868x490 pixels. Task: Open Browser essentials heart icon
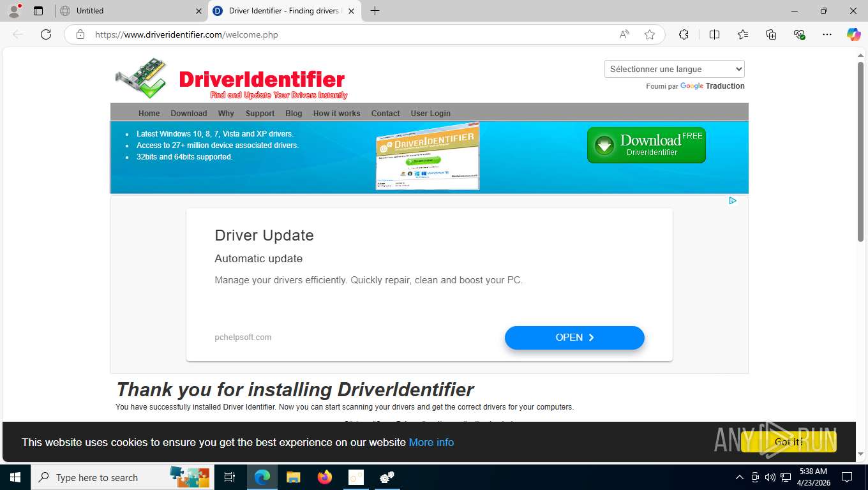[x=799, y=34]
